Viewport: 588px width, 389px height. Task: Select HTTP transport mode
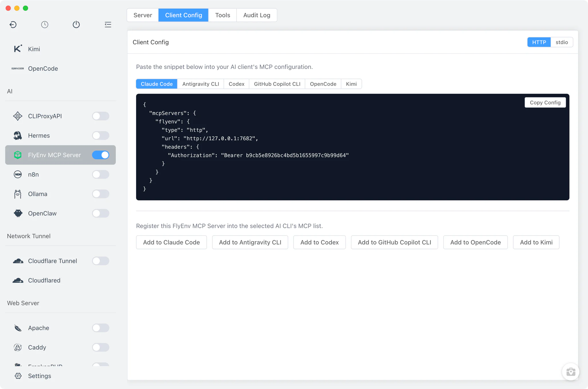pyautogui.click(x=539, y=42)
